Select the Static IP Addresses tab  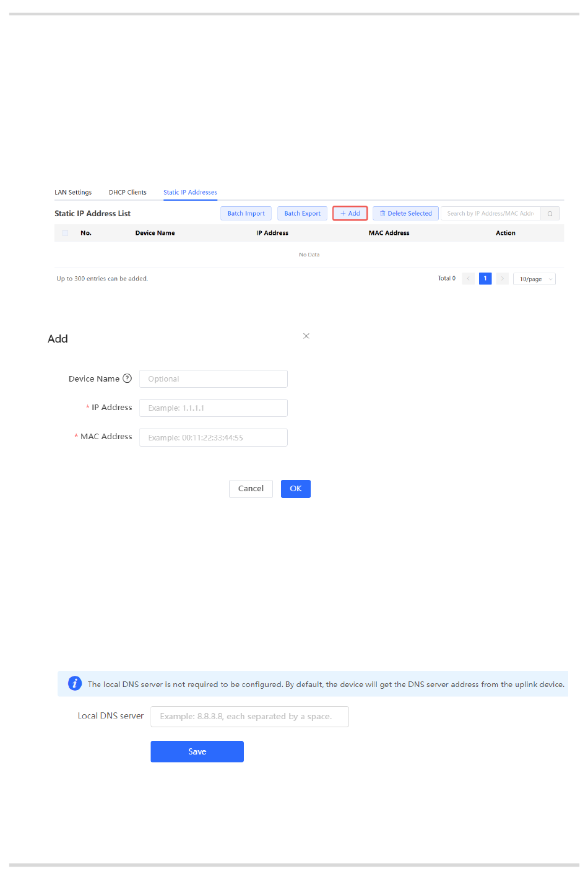190,192
